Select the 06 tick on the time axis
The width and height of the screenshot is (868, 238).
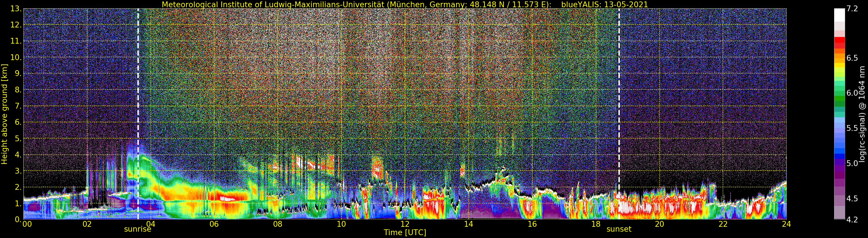click(214, 224)
